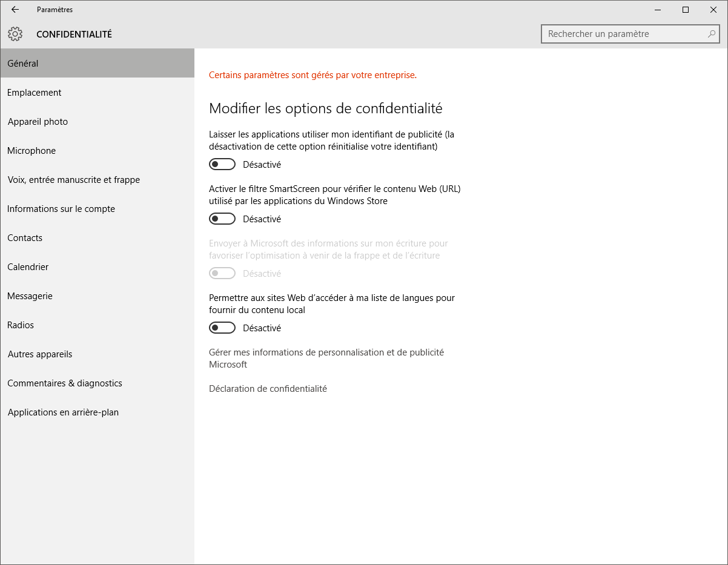Select Informations sur le compte
728x565 pixels.
(x=61, y=209)
